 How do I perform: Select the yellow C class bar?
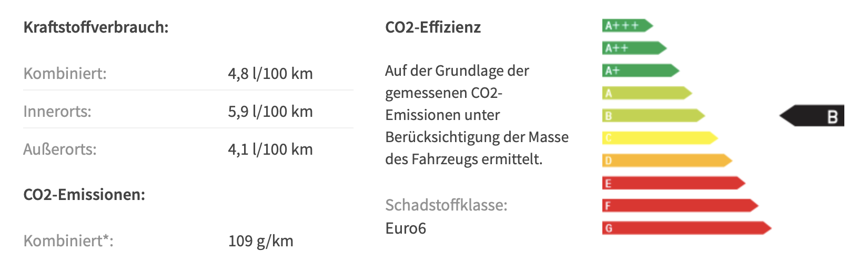[660, 138]
